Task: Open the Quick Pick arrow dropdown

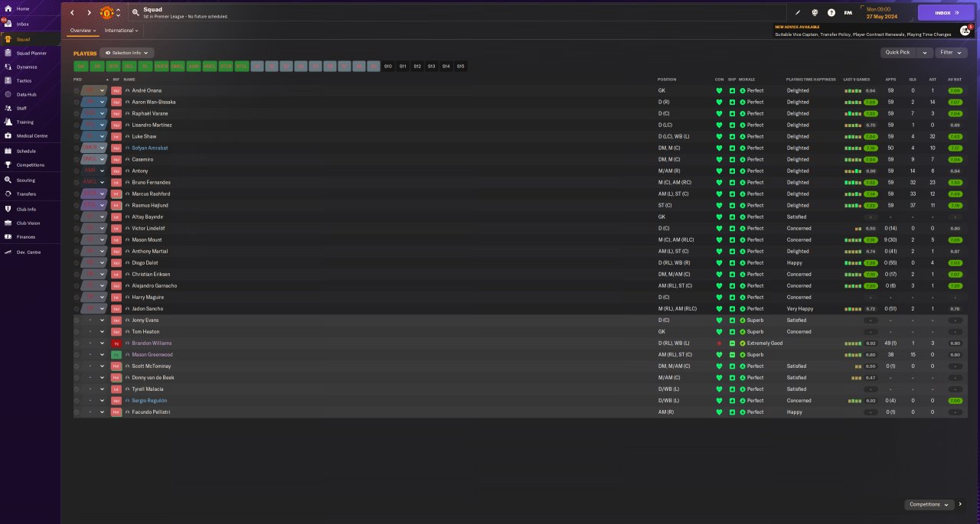Action: tap(925, 53)
